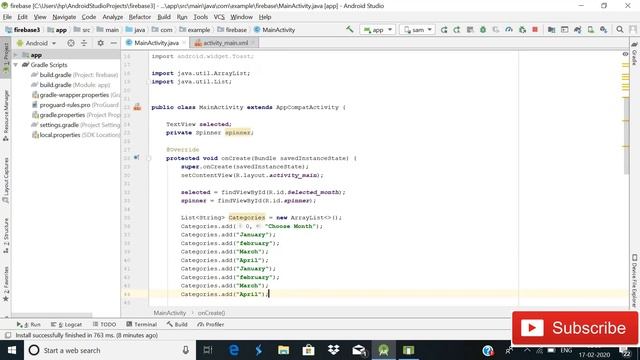Select local.properties file
640x360 pixels.
[x=76, y=135]
